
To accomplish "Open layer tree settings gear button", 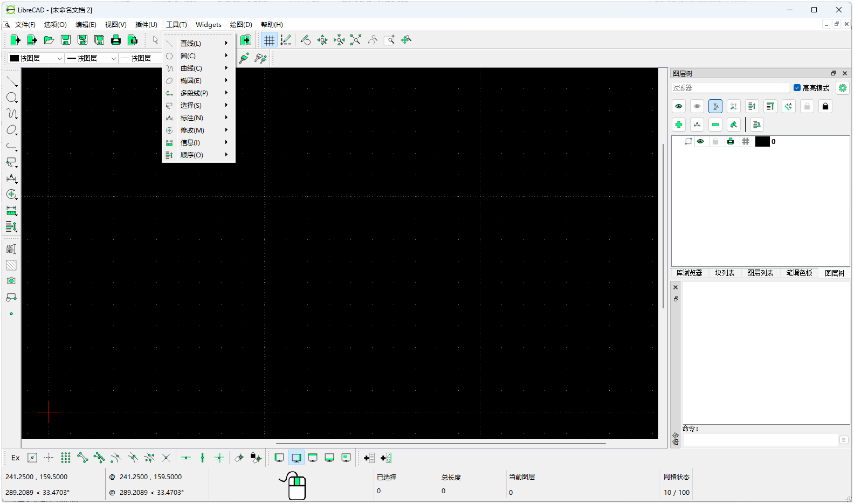I will (x=842, y=88).
